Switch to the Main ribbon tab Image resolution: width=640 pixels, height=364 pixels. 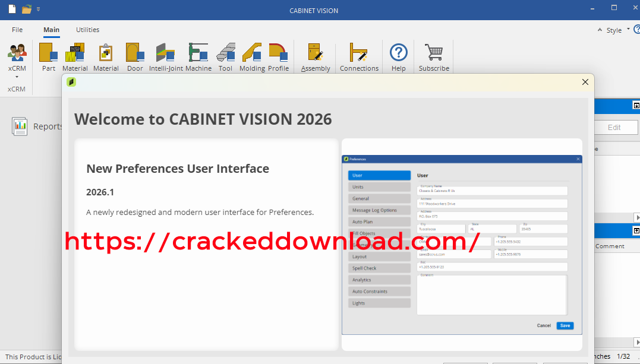[x=52, y=30]
